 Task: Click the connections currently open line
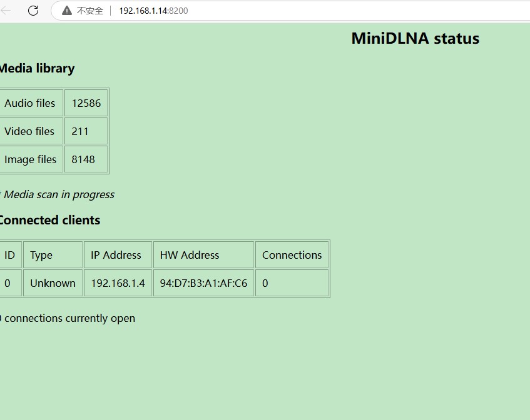68,318
